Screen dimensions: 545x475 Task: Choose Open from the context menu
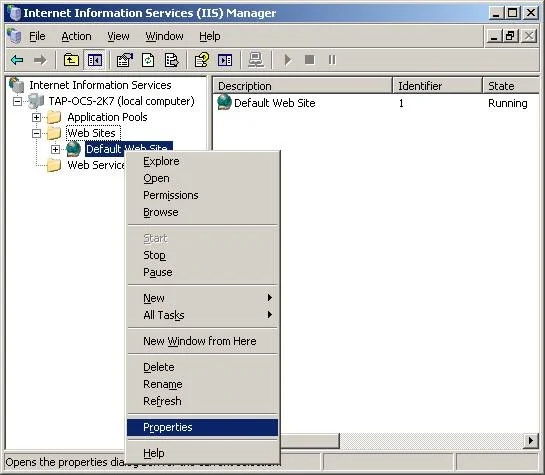(203, 178)
